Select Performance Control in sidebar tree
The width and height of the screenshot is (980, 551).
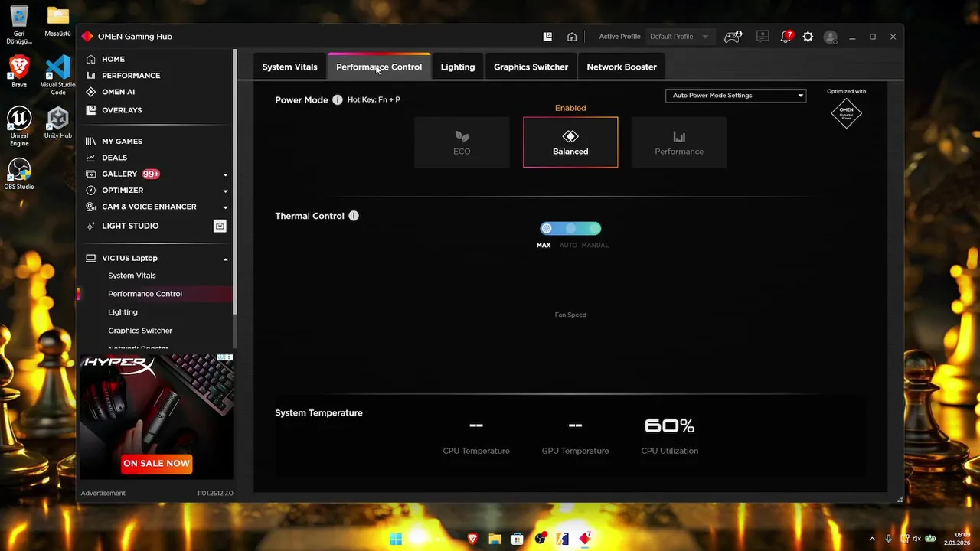[145, 294]
